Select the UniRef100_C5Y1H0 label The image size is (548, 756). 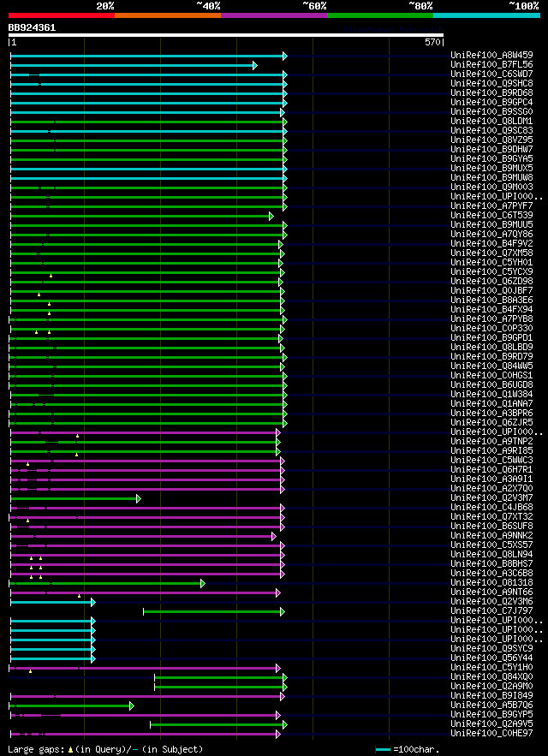pos(491,669)
